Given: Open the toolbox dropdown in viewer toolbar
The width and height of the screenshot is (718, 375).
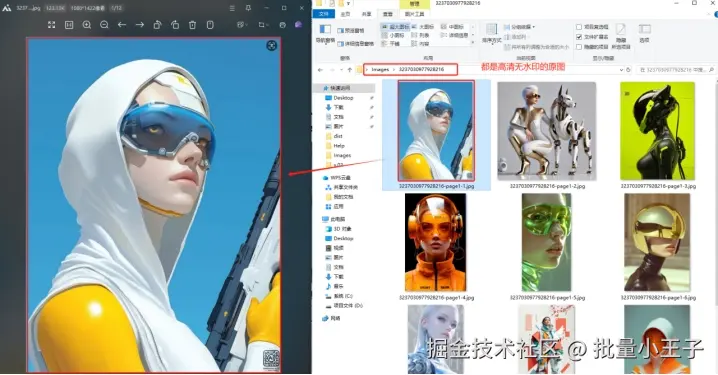Looking at the screenshot, I should click(x=242, y=25).
